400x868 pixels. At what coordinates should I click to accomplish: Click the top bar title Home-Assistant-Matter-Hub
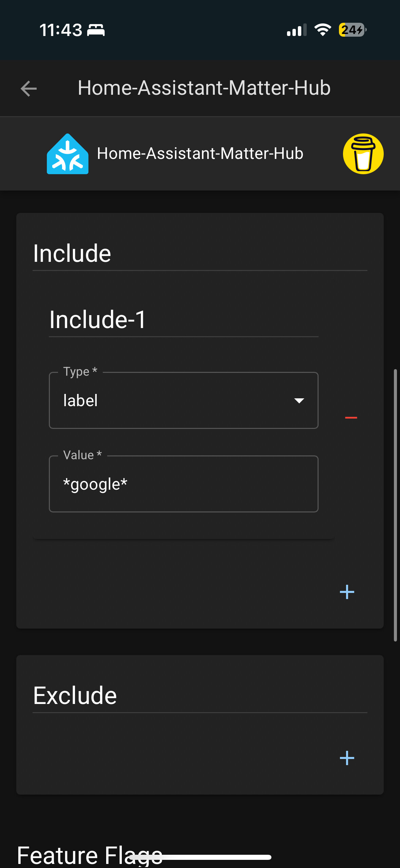[x=204, y=88]
